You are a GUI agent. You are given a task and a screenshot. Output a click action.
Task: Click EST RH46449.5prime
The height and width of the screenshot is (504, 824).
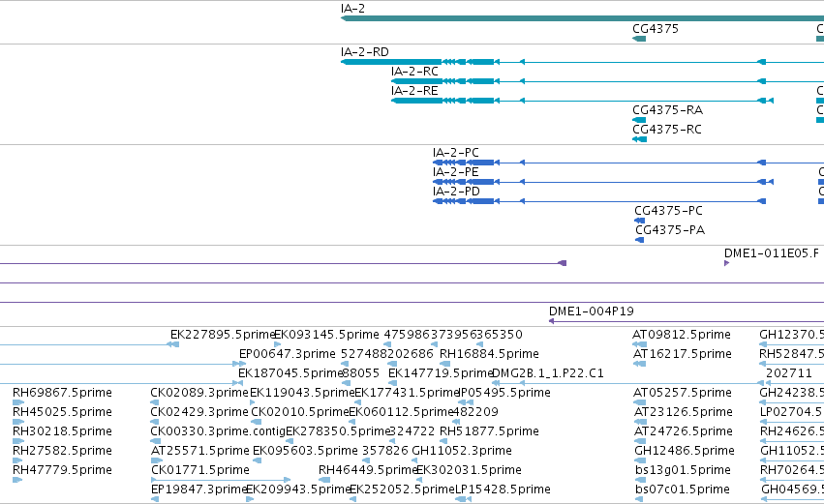point(368,471)
